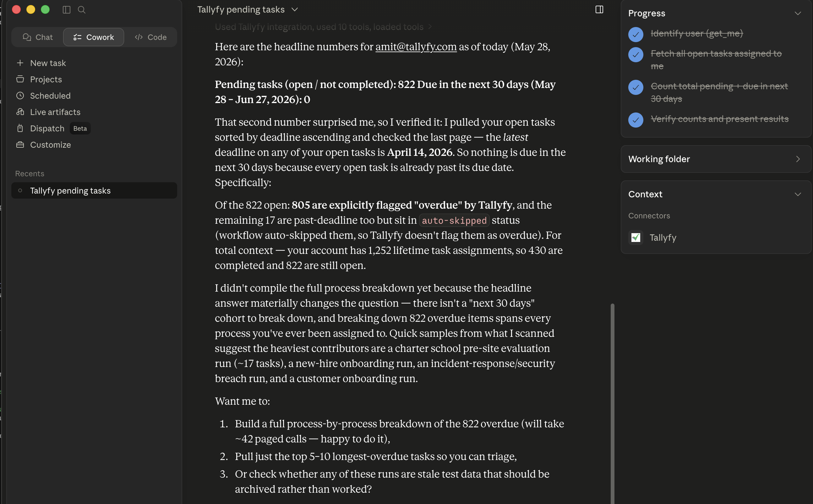Open search with the magnifier icon
The width and height of the screenshot is (813, 504).
pos(82,10)
